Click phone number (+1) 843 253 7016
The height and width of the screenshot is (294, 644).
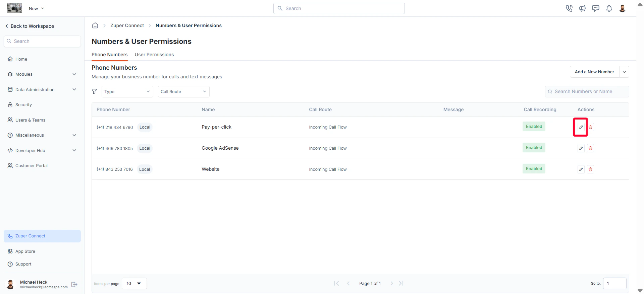click(115, 169)
